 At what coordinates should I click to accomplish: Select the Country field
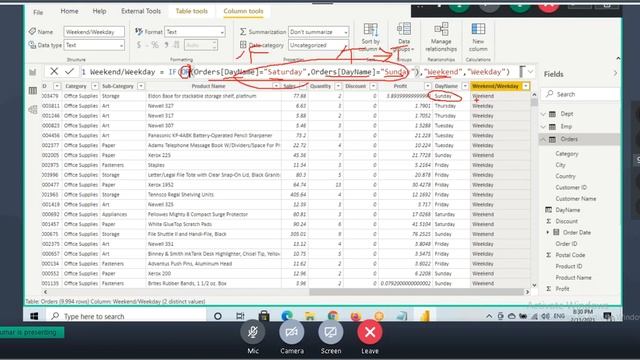565,176
